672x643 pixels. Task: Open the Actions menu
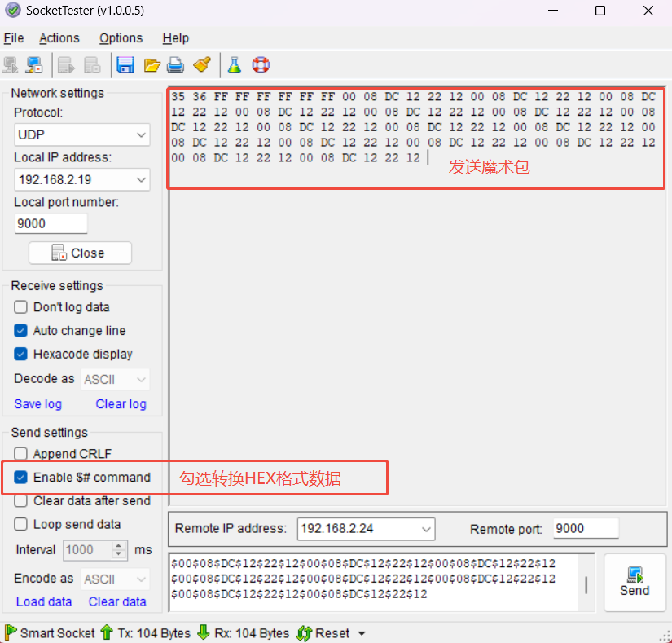[59, 38]
